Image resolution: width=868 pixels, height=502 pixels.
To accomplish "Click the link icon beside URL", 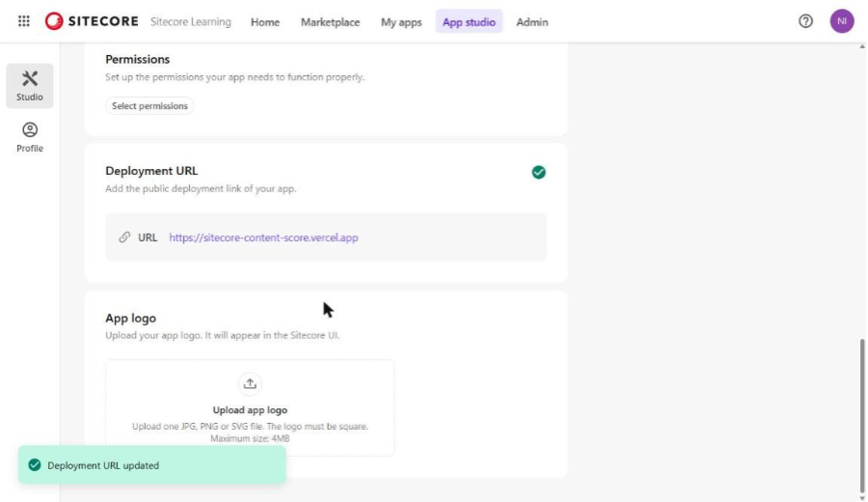I will (x=124, y=237).
